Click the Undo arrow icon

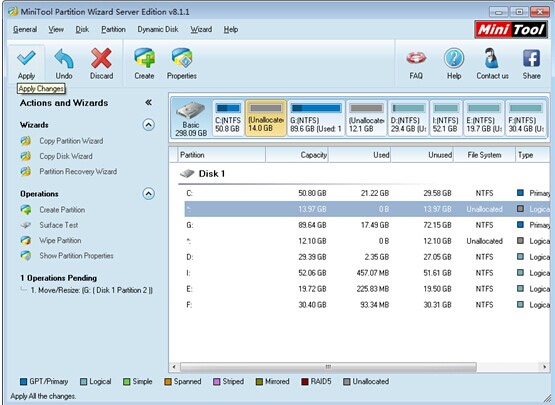64,58
